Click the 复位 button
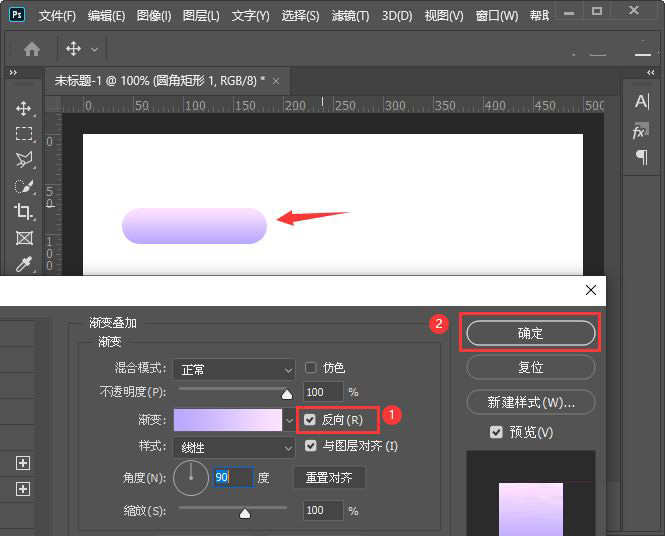The width and height of the screenshot is (665, 536). point(531,367)
